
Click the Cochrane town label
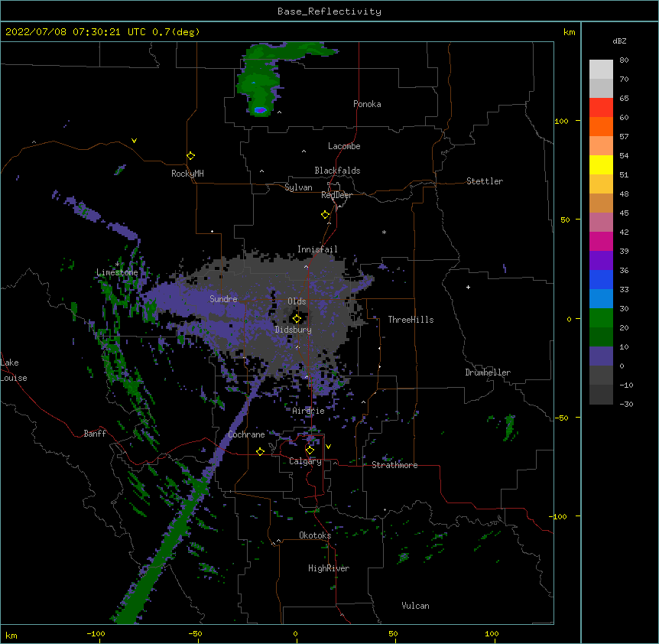[x=246, y=434]
